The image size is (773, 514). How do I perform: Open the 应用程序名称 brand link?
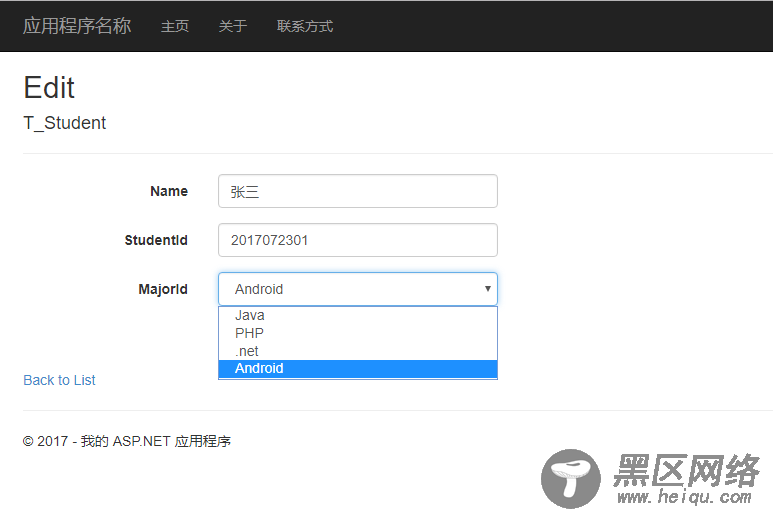(x=77, y=26)
